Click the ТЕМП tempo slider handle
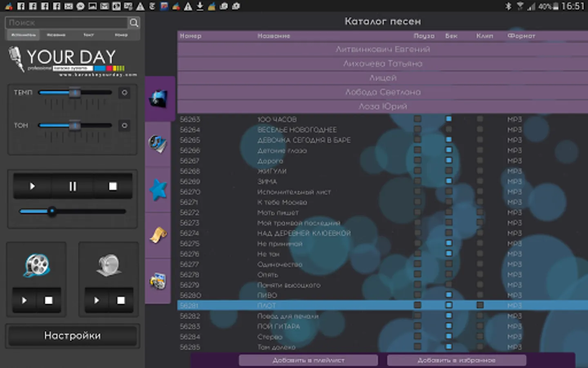The image size is (588, 368). (x=75, y=93)
